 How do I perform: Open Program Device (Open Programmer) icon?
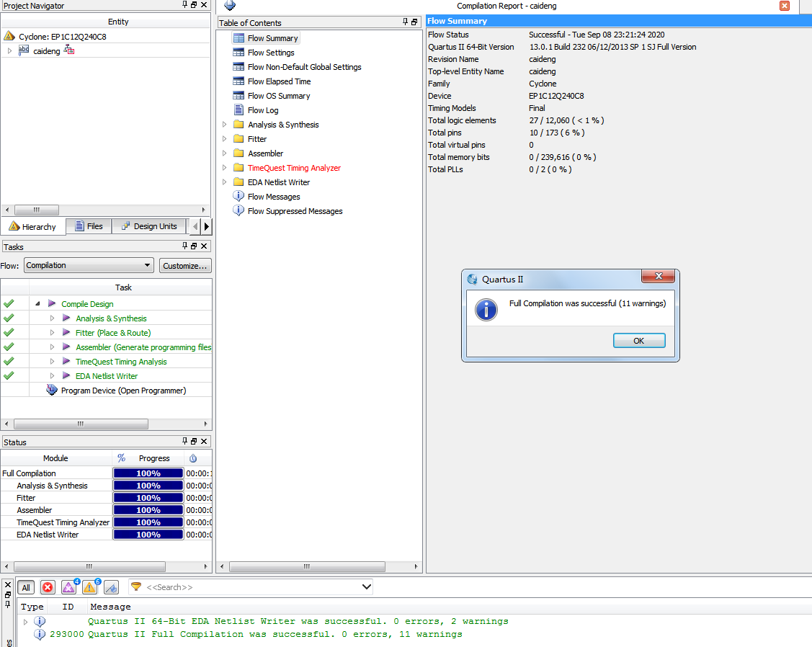[52, 391]
